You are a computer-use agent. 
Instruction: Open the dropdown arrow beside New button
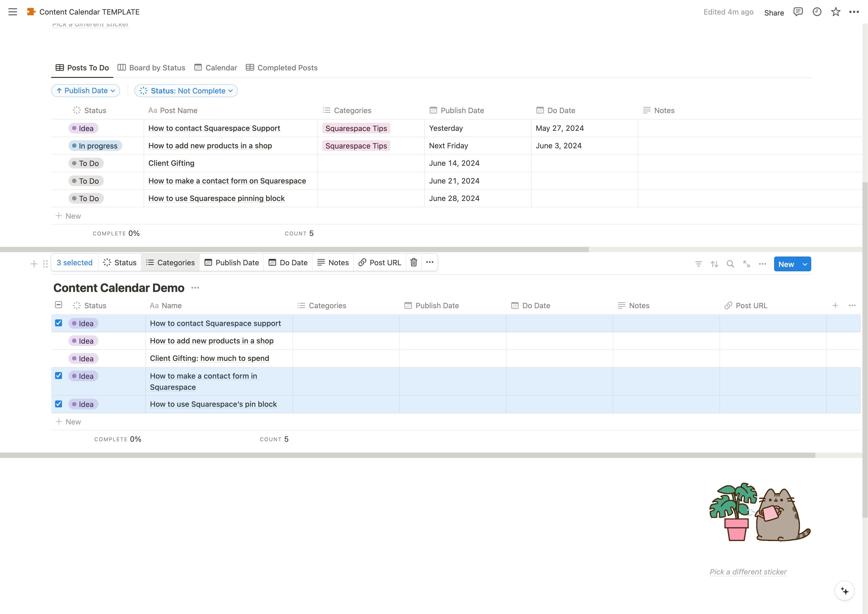click(x=805, y=265)
